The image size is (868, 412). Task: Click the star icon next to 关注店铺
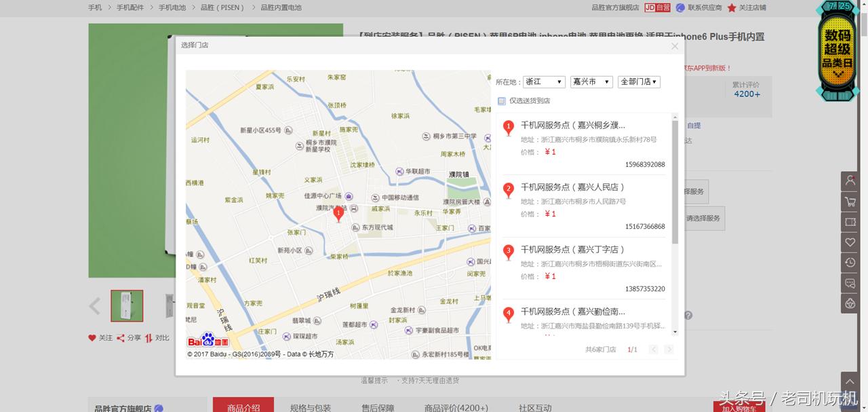point(730,7)
